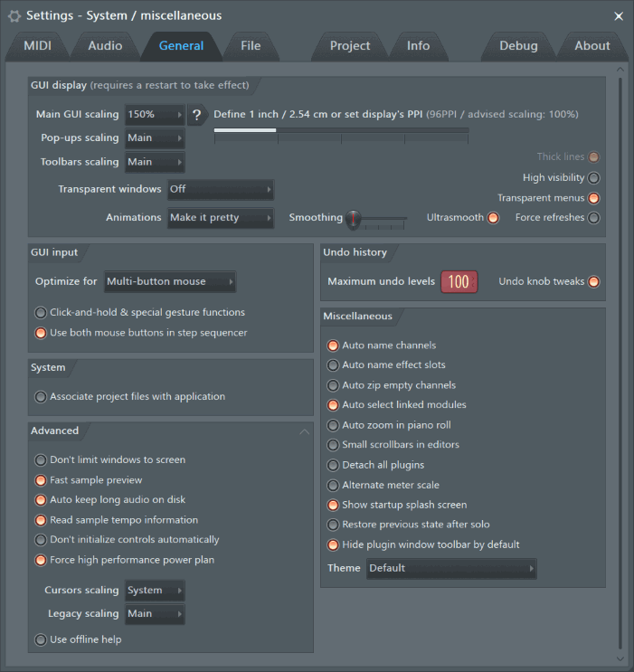Open the Main GUI scaling dropdown

[x=155, y=115]
